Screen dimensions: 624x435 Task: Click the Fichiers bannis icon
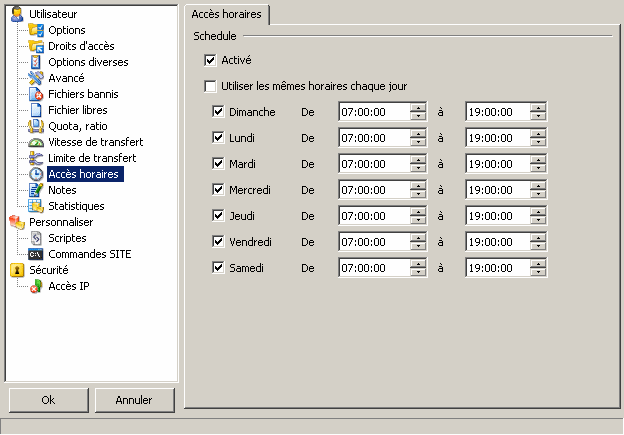[x=37, y=94]
